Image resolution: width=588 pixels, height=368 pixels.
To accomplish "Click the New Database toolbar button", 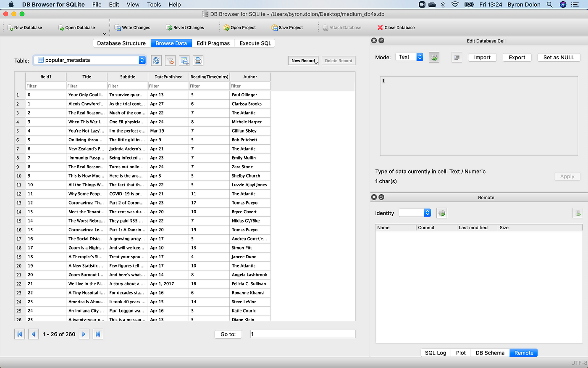I will tap(25, 27).
